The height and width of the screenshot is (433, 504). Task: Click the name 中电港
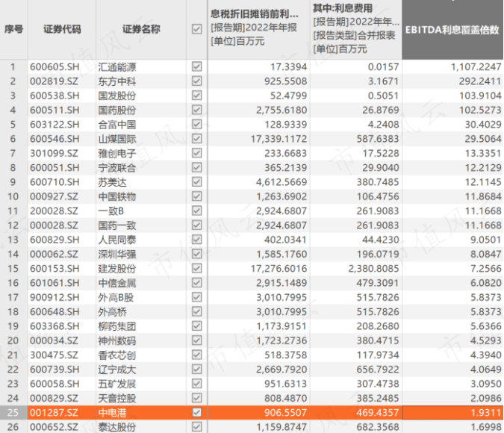click(x=112, y=412)
